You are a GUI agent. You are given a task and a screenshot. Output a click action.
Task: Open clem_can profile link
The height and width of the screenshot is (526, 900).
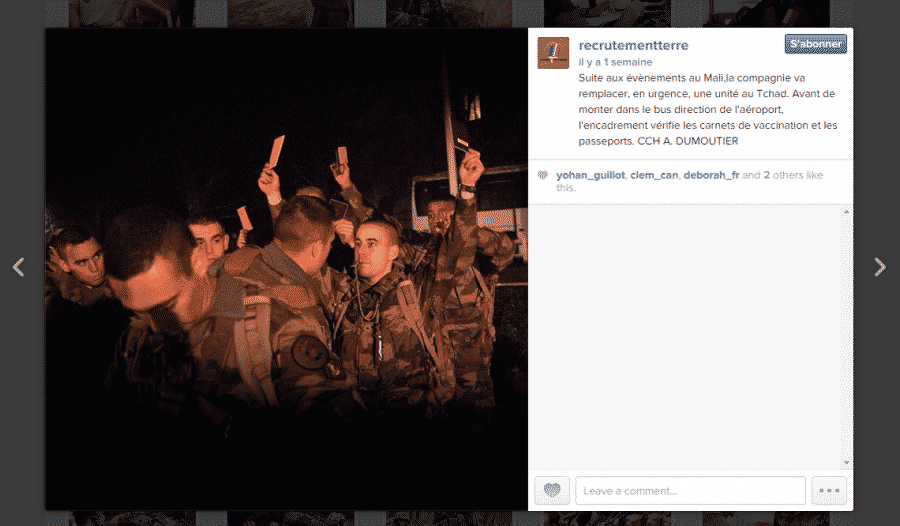654,175
